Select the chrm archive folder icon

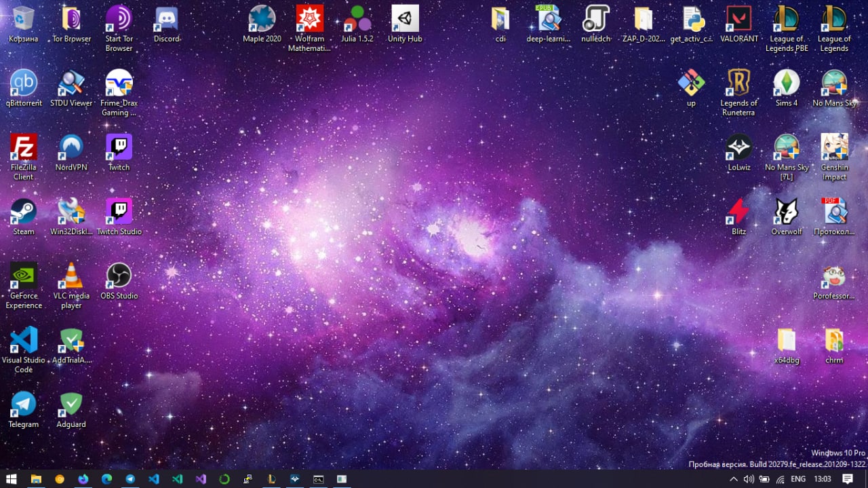[x=834, y=346]
